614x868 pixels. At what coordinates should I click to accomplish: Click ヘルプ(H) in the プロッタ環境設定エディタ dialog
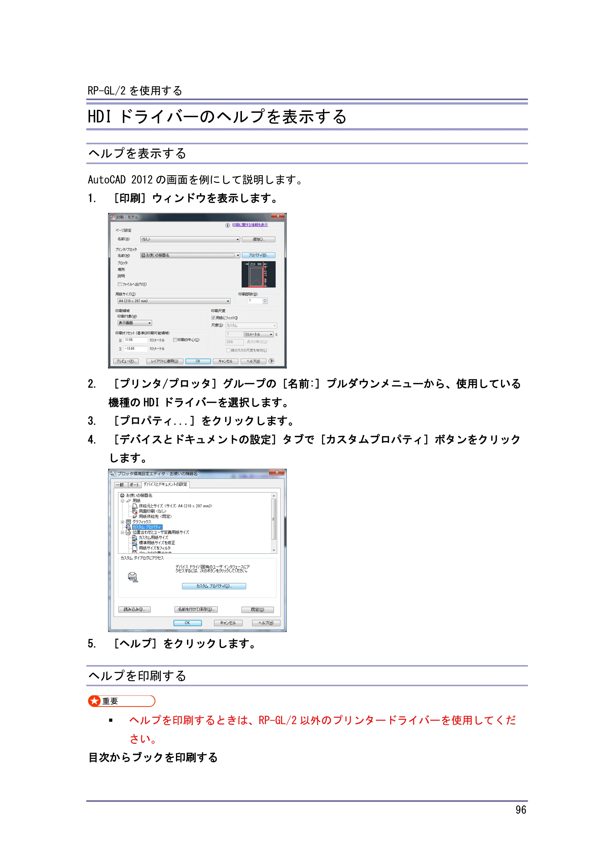click(266, 623)
